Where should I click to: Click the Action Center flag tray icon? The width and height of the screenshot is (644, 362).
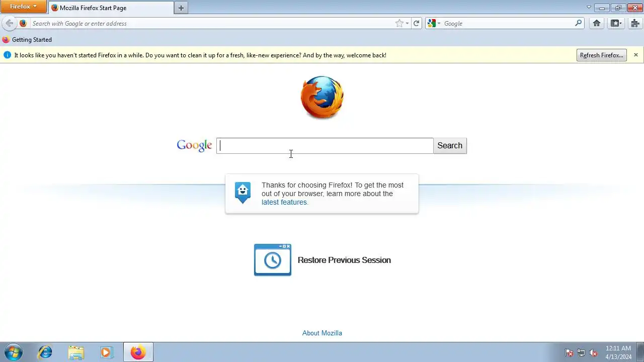click(x=569, y=353)
